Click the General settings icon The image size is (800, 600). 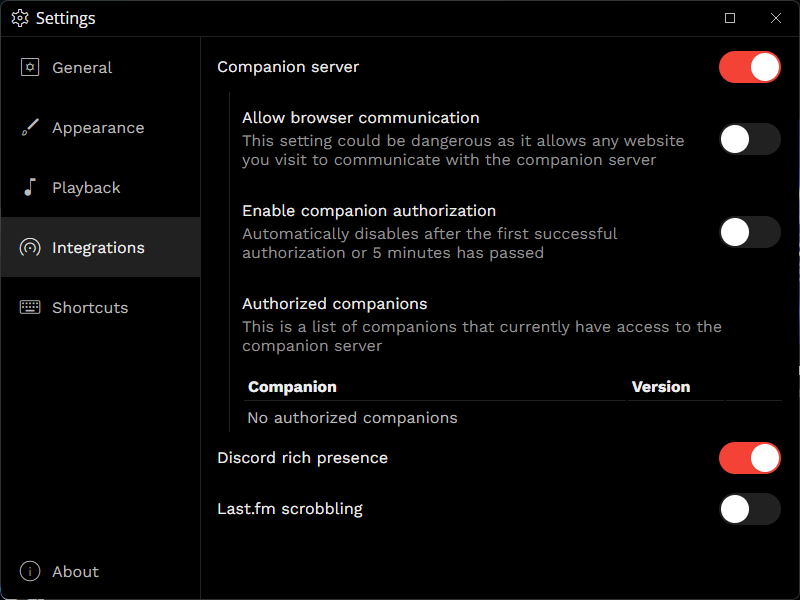point(30,68)
